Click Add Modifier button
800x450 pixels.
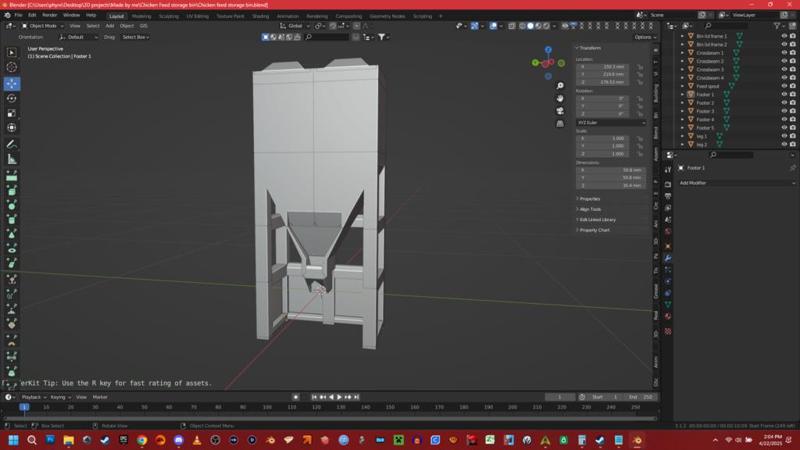point(737,183)
